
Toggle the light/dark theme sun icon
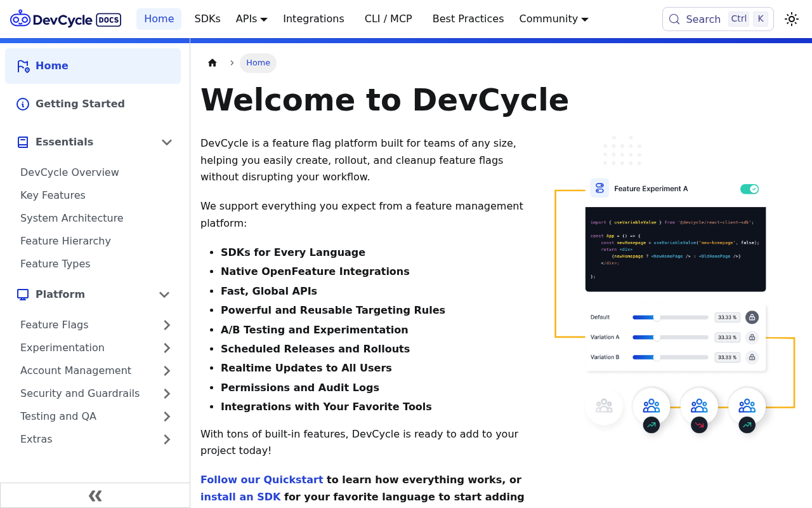pyautogui.click(x=792, y=19)
